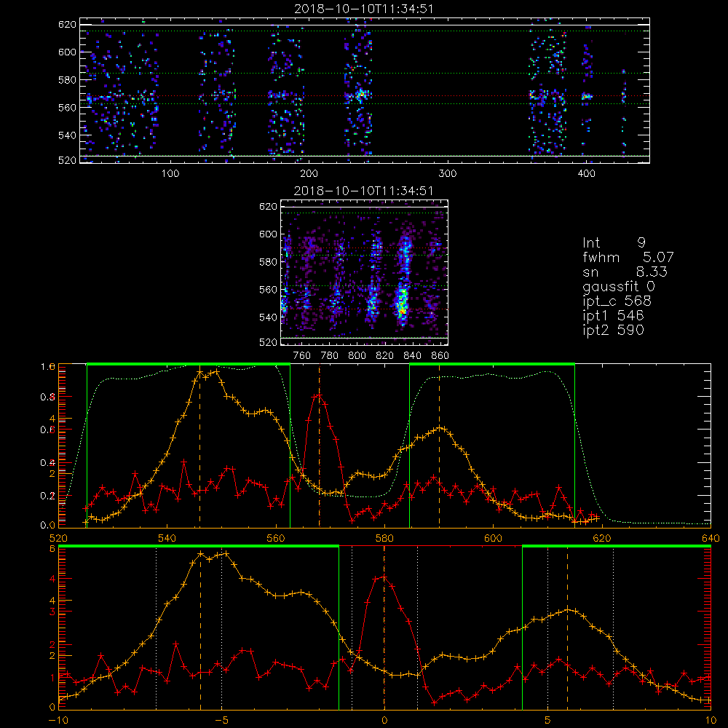The height and width of the screenshot is (728, 728).
Task: Click x-axis label 760 on middle image plot
Action: (302, 356)
